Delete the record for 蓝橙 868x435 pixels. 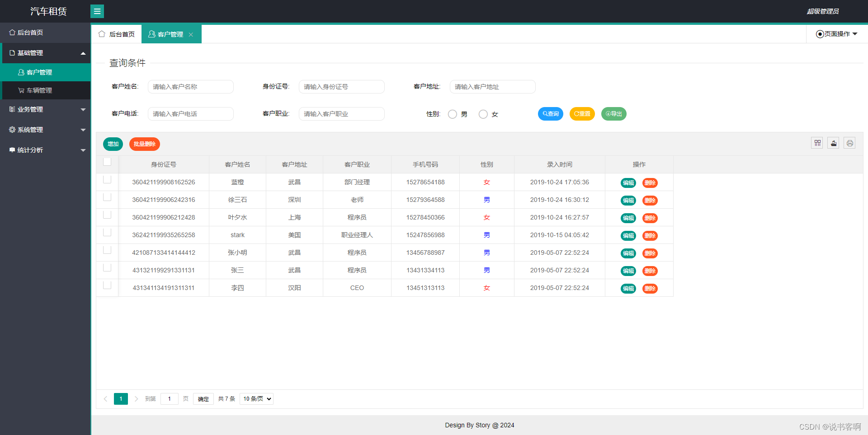coord(650,183)
